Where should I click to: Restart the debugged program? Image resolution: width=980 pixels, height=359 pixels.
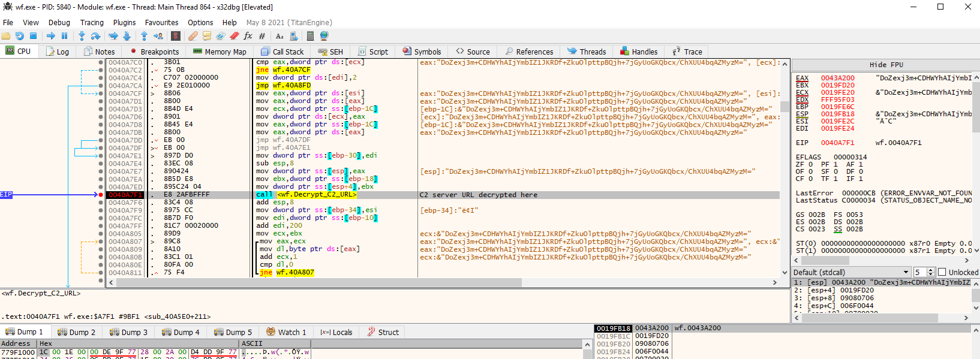click(20, 36)
